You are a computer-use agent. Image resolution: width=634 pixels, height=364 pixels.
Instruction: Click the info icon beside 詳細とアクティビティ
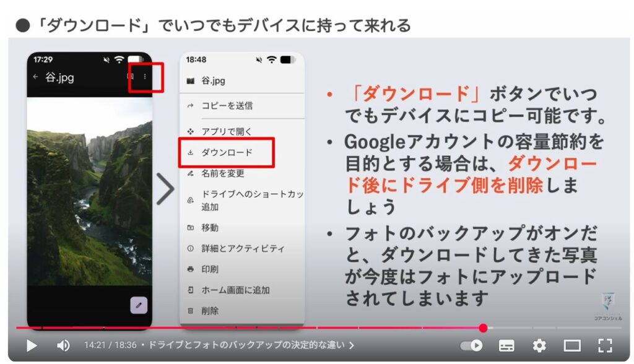tap(191, 248)
